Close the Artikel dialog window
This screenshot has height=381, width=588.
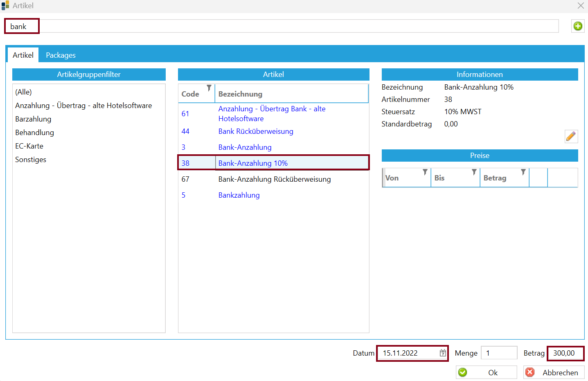click(x=581, y=6)
